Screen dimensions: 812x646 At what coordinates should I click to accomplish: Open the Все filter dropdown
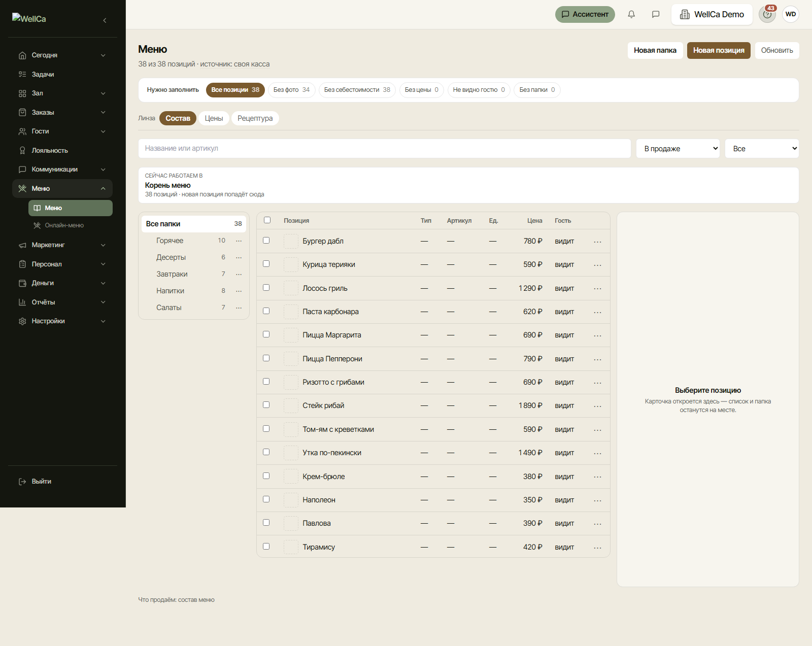click(762, 149)
